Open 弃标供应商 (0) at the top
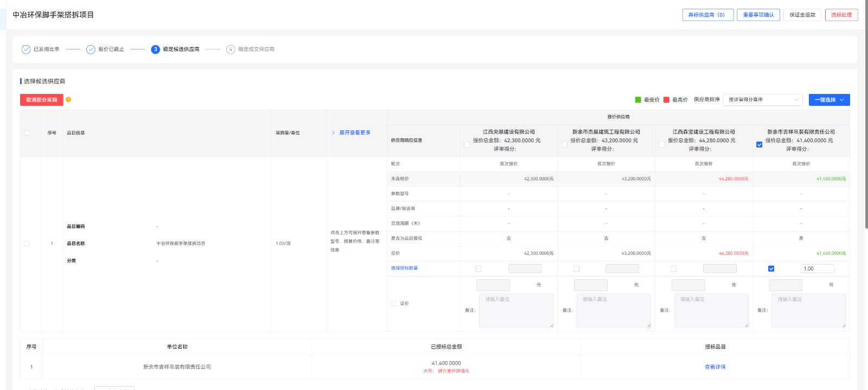 [x=707, y=15]
